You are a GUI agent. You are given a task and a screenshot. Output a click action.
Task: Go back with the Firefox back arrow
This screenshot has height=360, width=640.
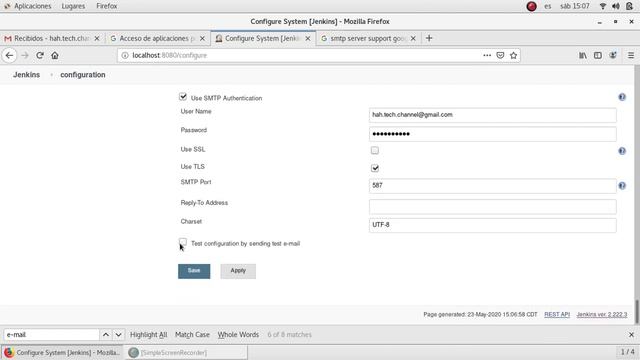pyautogui.click(x=9, y=56)
